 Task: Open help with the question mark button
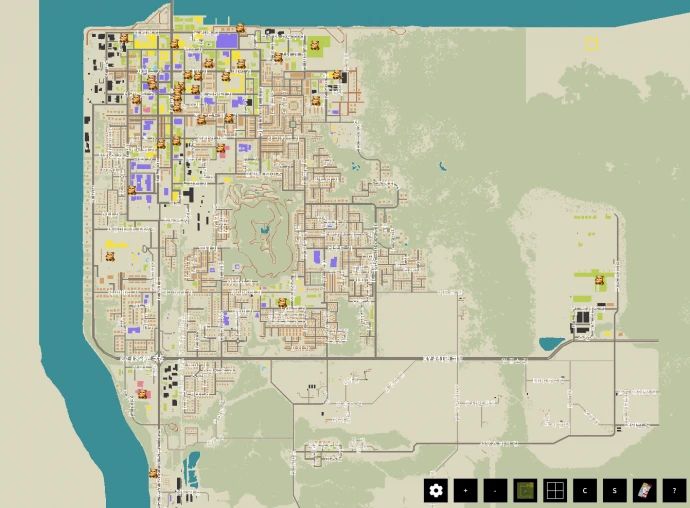coord(675,490)
